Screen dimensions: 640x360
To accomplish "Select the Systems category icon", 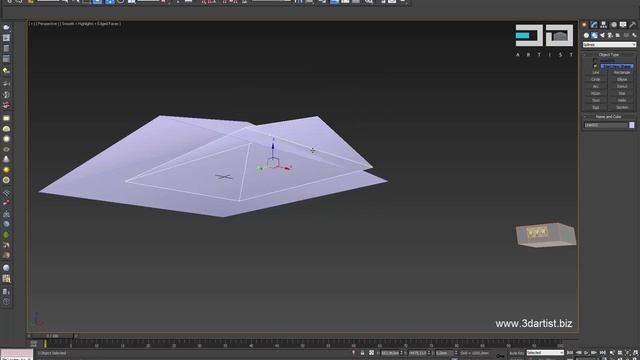I will [x=634, y=36].
